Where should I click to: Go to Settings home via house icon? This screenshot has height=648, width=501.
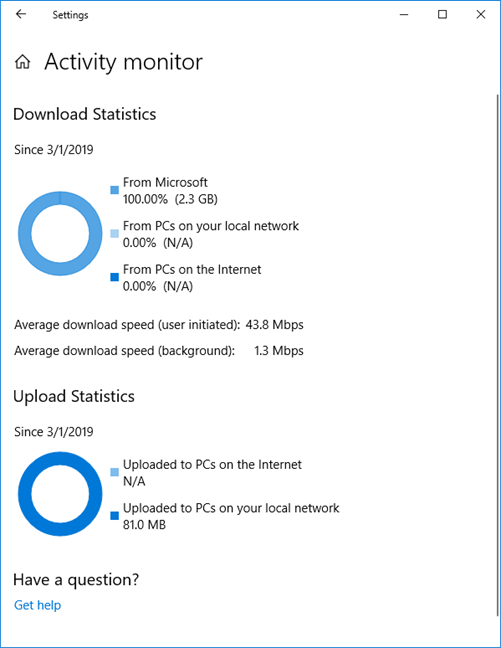click(23, 62)
